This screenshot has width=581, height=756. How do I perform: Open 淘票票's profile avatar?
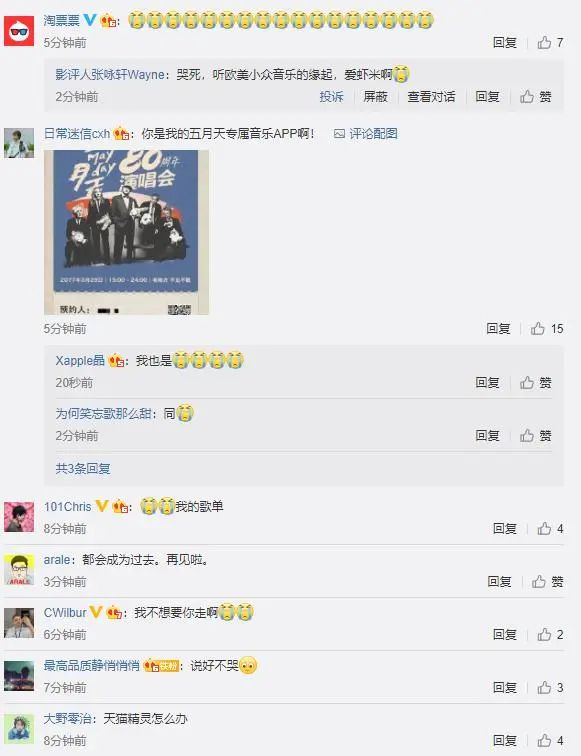(x=19, y=30)
